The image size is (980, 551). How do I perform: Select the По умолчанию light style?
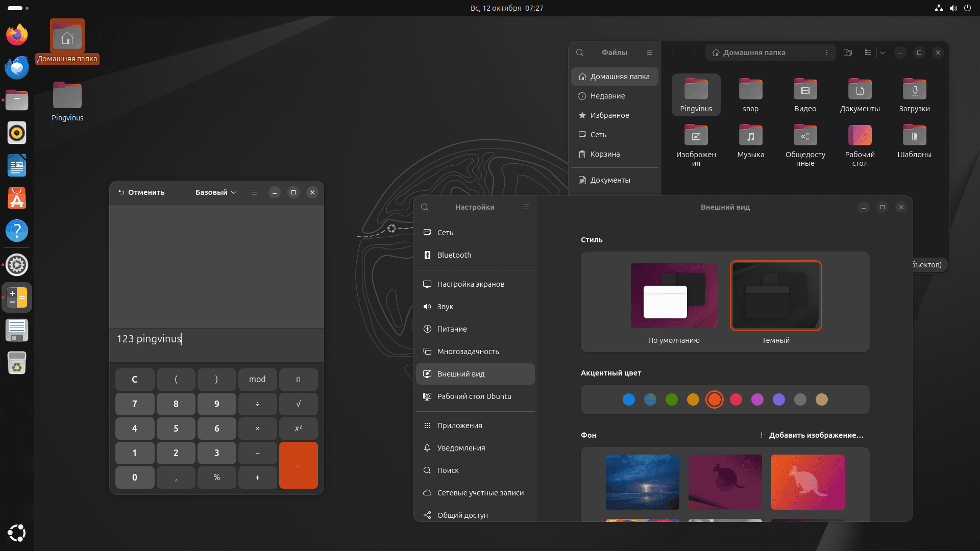tap(674, 296)
